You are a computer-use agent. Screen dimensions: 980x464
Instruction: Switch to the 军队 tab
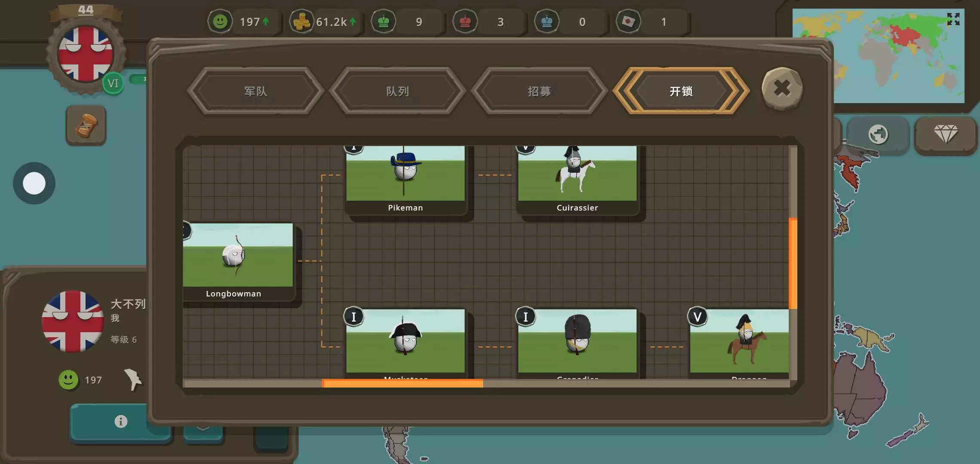point(256,91)
